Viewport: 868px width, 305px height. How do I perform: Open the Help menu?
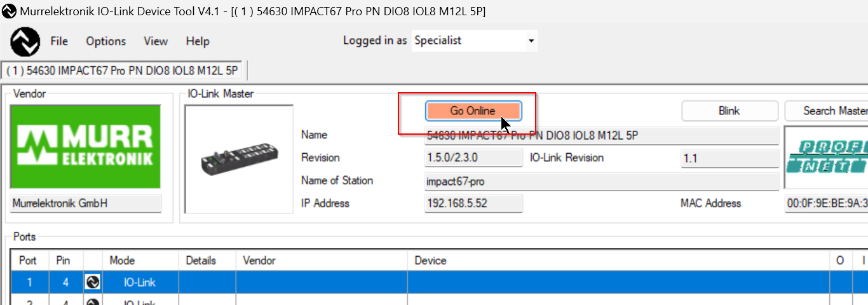[x=198, y=41]
